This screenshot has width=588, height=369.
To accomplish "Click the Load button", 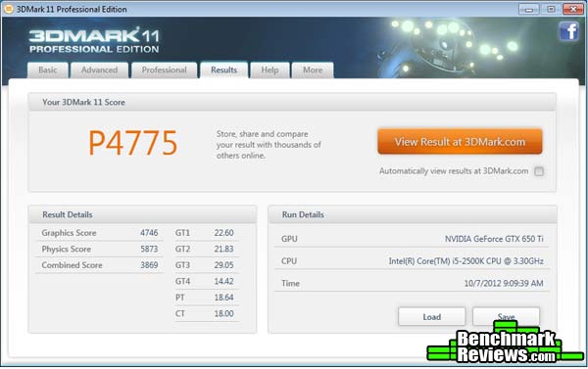I will [x=431, y=317].
